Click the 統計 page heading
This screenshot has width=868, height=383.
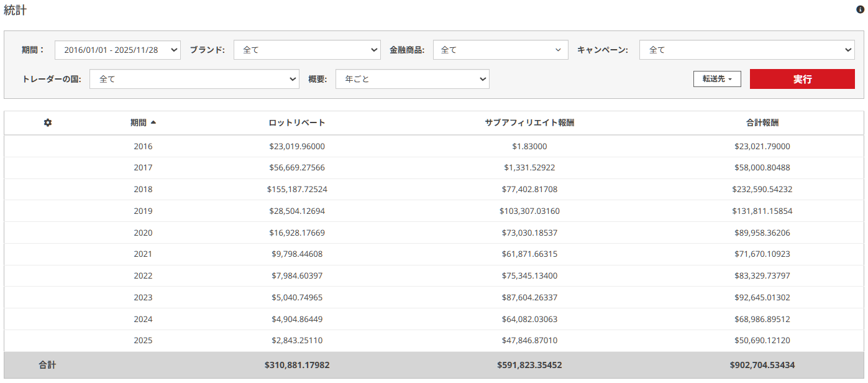tap(16, 11)
